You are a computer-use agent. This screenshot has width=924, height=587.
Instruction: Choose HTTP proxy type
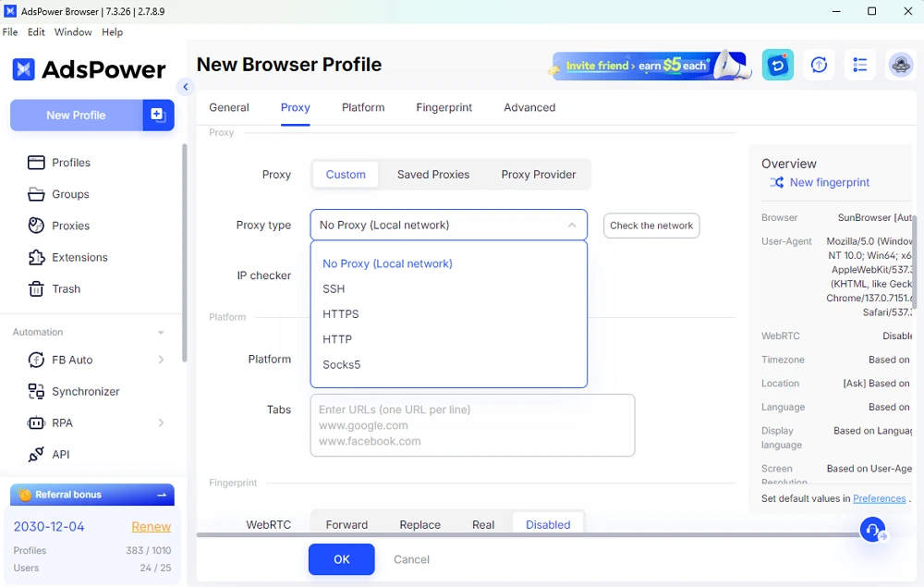point(449,340)
